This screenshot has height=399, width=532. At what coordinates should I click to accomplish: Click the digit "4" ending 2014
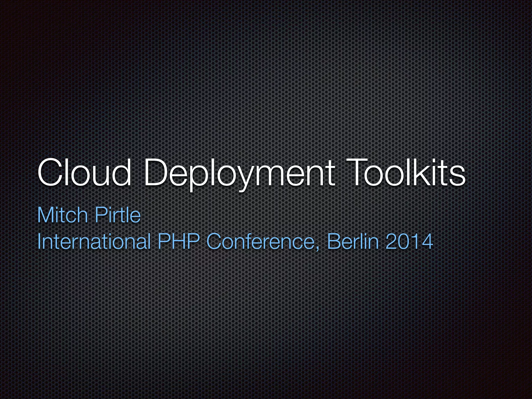coord(427,242)
